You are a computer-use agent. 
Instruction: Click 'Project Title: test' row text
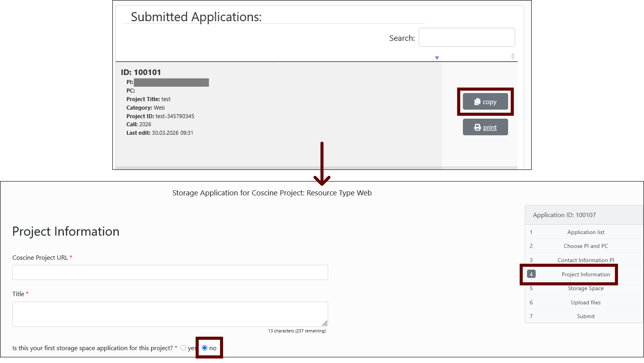pyautogui.click(x=148, y=99)
